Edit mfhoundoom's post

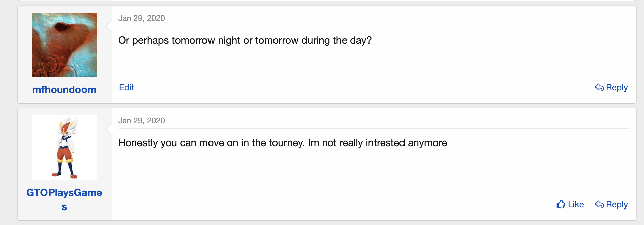[x=126, y=88]
